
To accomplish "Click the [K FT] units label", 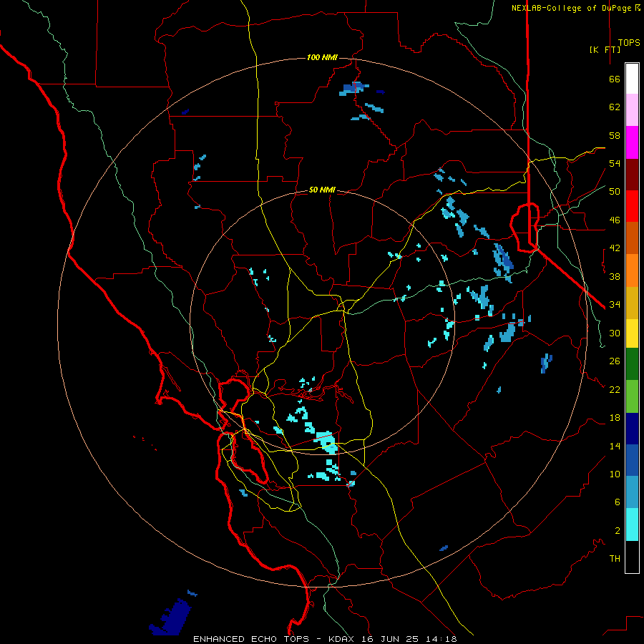I will click(x=605, y=49).
